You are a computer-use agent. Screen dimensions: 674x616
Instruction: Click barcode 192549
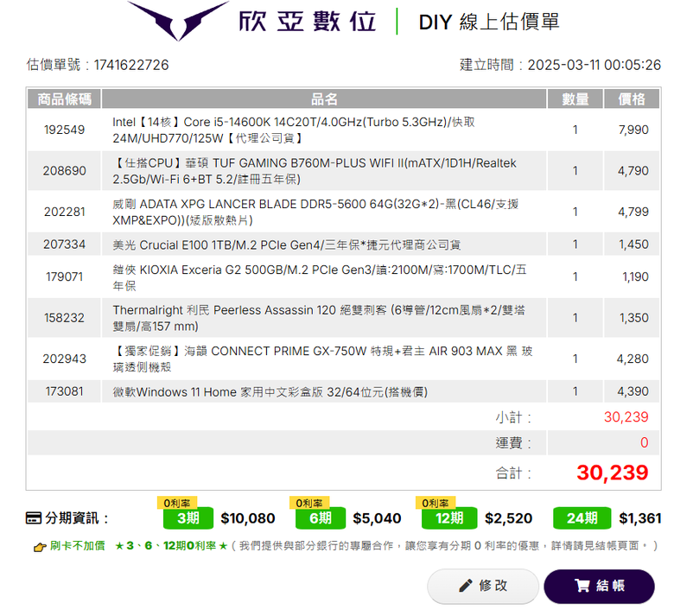(x=64, y=130)
